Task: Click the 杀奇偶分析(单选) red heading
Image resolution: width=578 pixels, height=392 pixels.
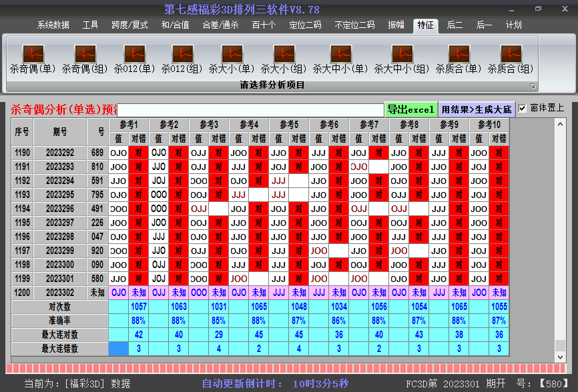Action: click(x=64, y=109)
